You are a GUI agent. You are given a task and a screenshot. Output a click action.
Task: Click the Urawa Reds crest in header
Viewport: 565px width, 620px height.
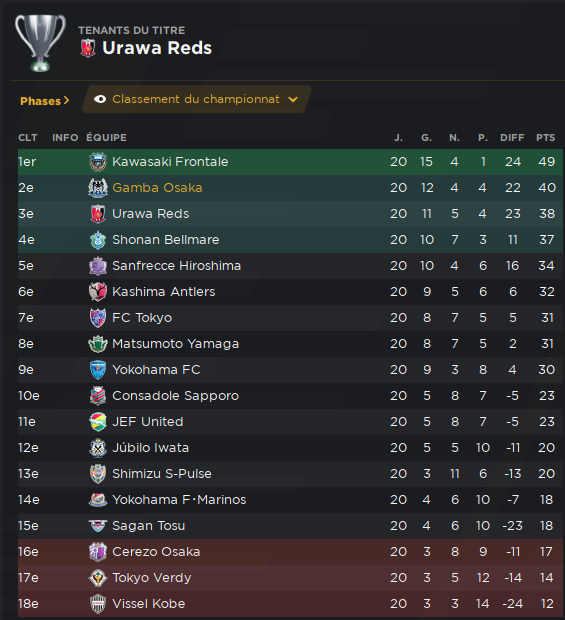tap(88, 48)
